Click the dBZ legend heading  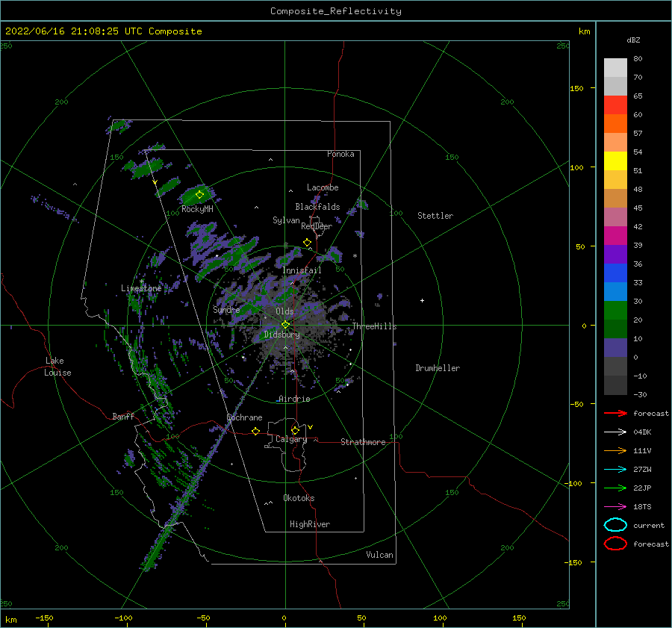coord(633,40)
